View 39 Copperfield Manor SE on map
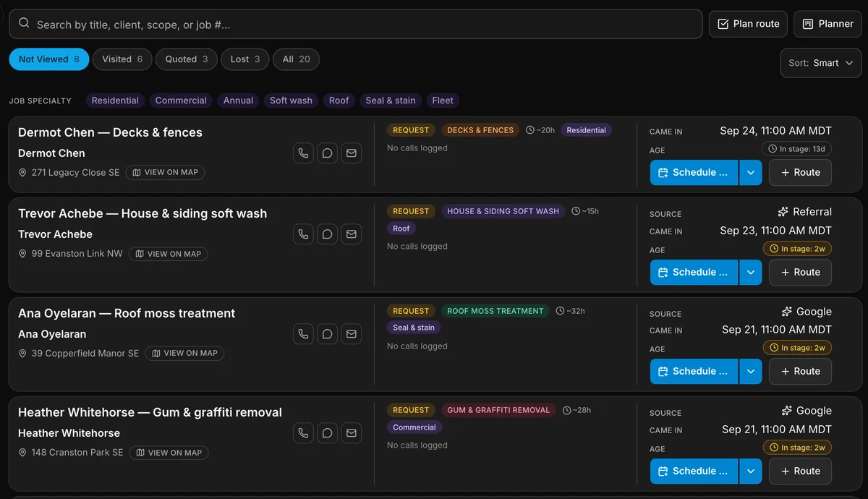 pyautogui.click(x=184, y=354)
